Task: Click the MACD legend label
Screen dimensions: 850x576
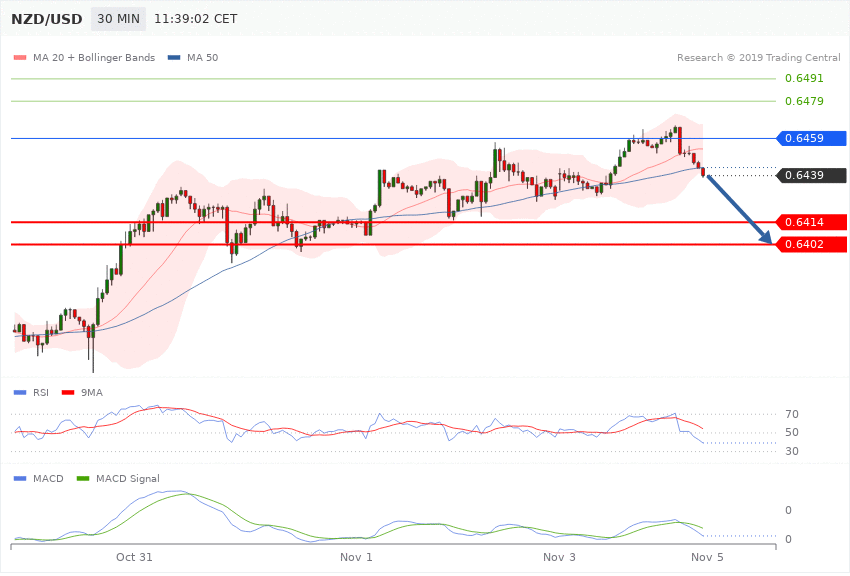Action: coord(48,479)
